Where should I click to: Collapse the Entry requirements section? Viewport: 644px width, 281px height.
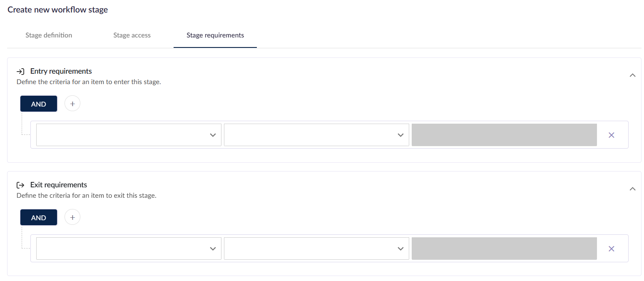pyautogui.click(x=632, y=75)
